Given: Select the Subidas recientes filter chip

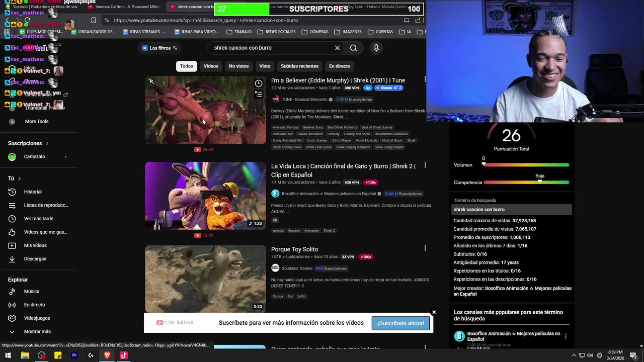Looking at the screenshot, I should click(299, 66).
